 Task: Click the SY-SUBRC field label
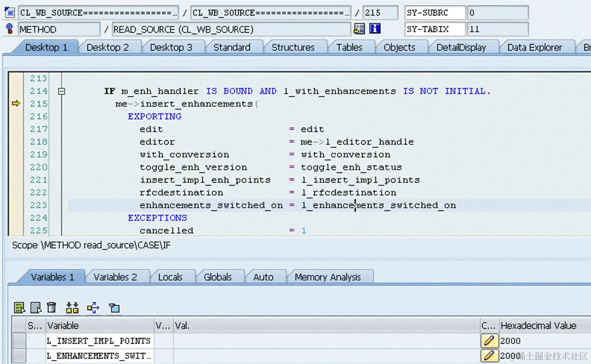(435, 13)
